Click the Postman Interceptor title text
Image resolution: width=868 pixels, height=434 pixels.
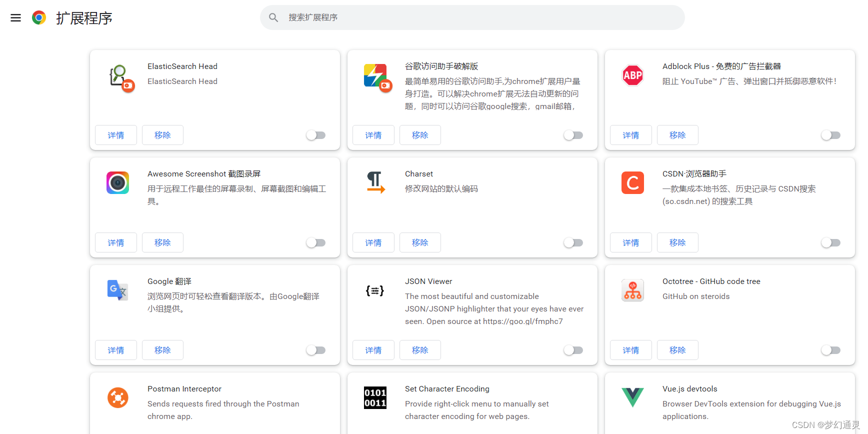pyautogui.click(x=184, y=389)
